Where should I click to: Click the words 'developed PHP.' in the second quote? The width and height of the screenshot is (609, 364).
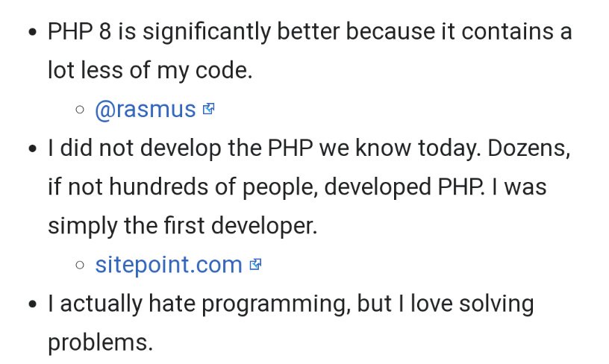click(x=405, y=187)
